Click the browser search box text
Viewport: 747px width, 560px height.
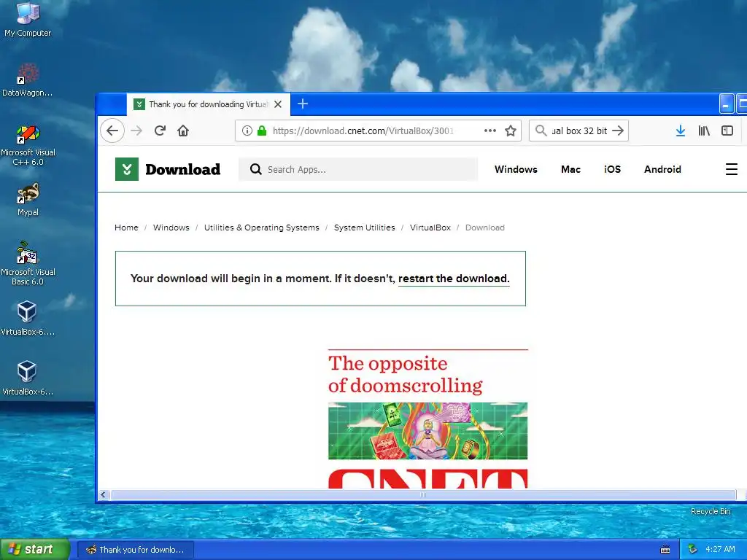(579, 131)
